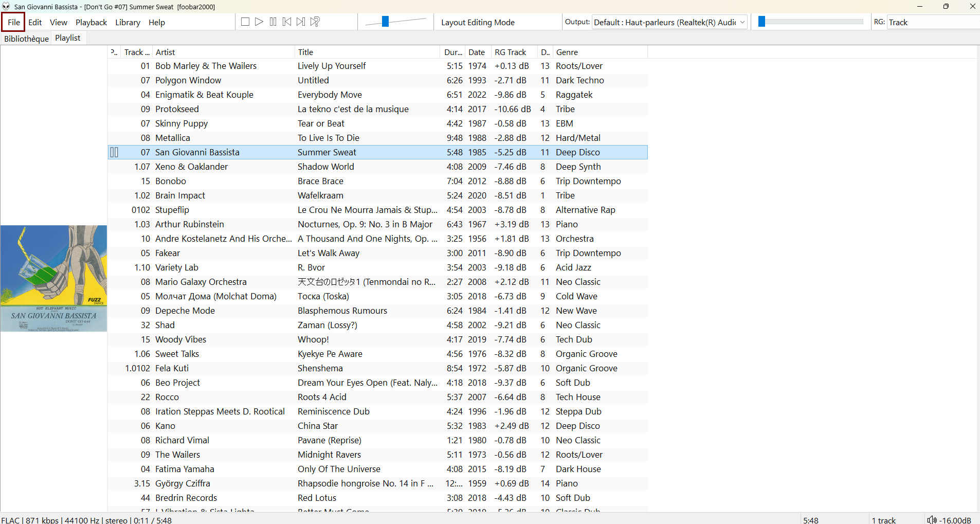This screenshot has width=980, height=524.
Task: Select Depeche Mode Blasphemous Rumours
Action: coord(377,311)
